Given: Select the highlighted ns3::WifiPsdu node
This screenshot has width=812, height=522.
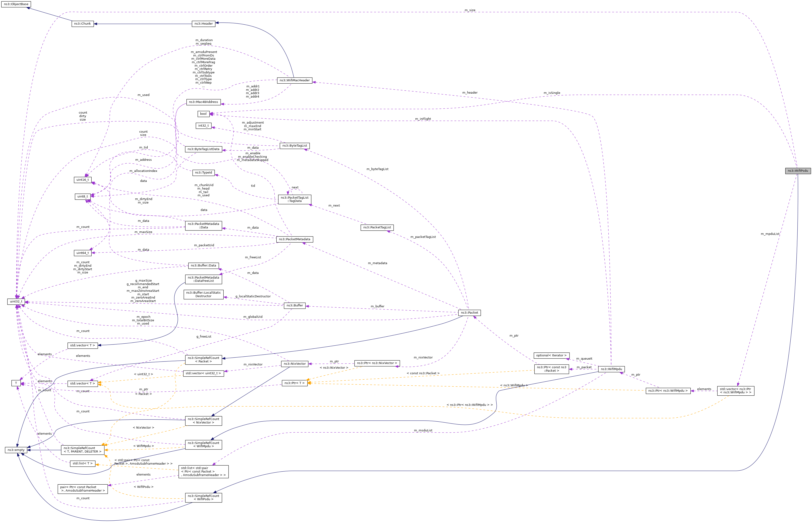Looking at the screenshot, I should point(798,171).
